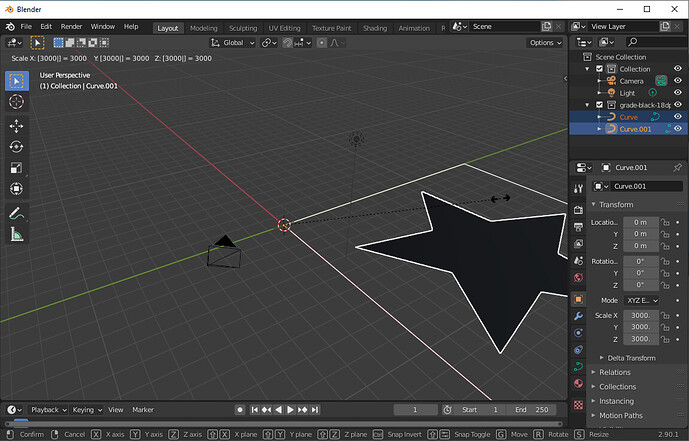Open the Modifier properties wrench tab

(x=578, y=316)
